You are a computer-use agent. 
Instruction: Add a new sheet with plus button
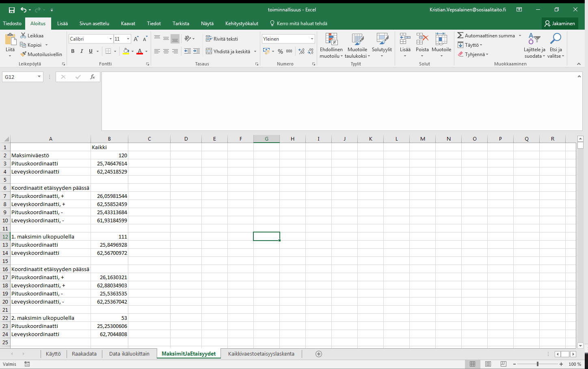pyautogui.click(x=319, y=354)
